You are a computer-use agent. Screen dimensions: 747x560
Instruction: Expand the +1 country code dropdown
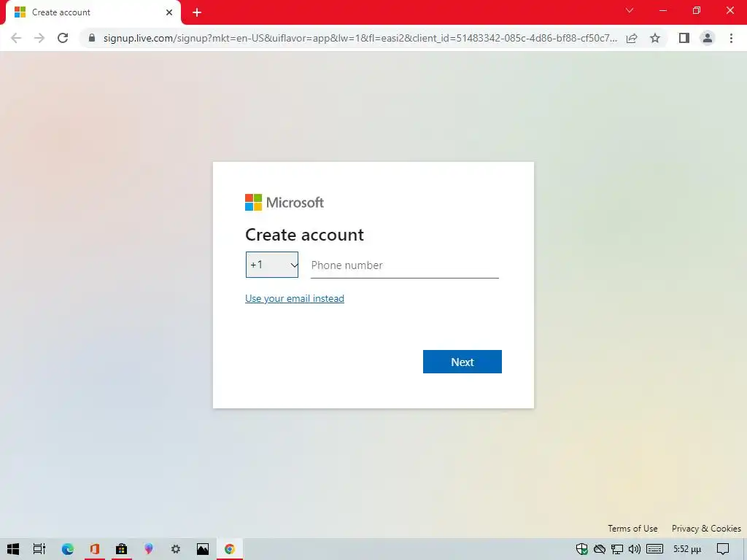(272, 265)
